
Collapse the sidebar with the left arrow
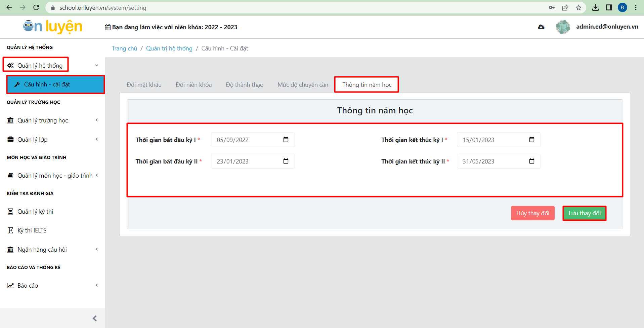(95, 318)
